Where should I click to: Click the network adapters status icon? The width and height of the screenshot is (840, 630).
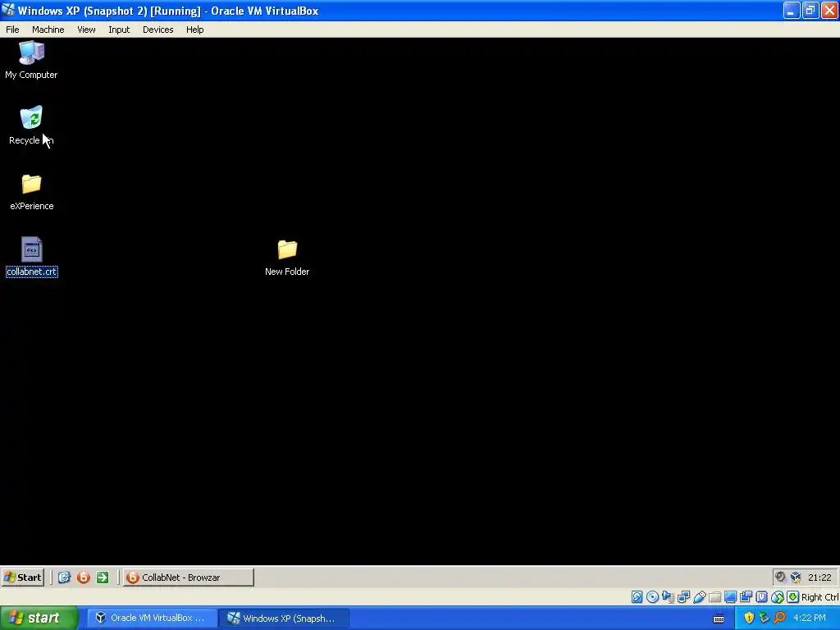(683, 597)
